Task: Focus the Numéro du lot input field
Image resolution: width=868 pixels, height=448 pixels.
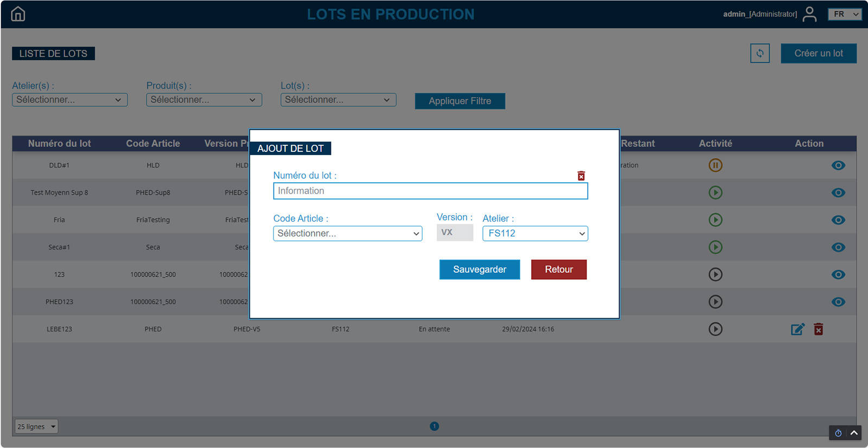Action: [430, 191]
